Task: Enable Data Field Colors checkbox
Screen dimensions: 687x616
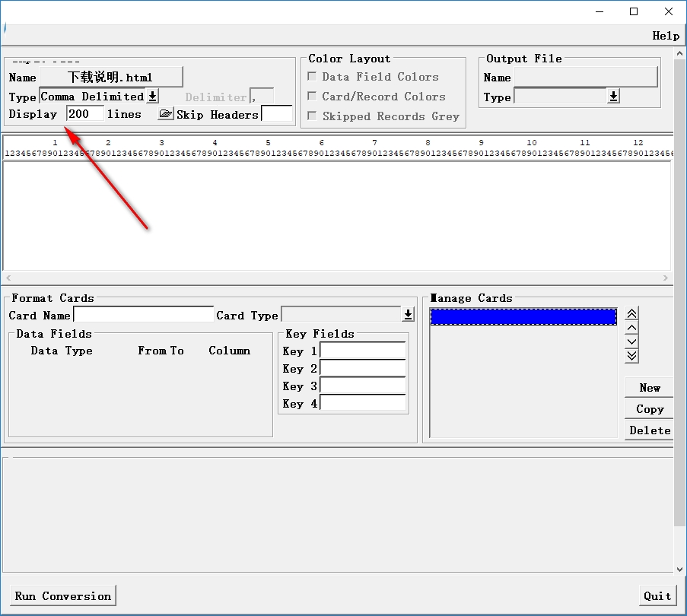Action: click(x=312, y=77)
